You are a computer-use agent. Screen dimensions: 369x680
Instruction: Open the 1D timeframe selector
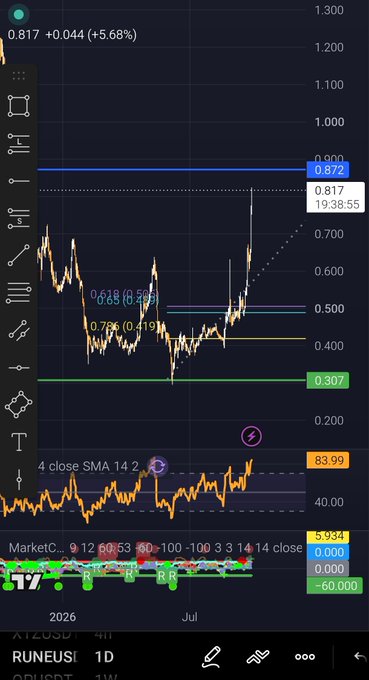104,657
